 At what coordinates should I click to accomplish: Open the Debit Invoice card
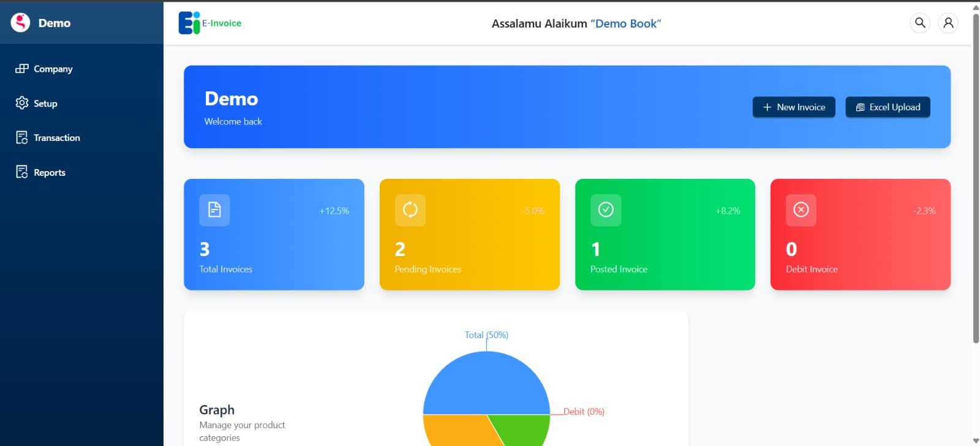coord(861,235)
